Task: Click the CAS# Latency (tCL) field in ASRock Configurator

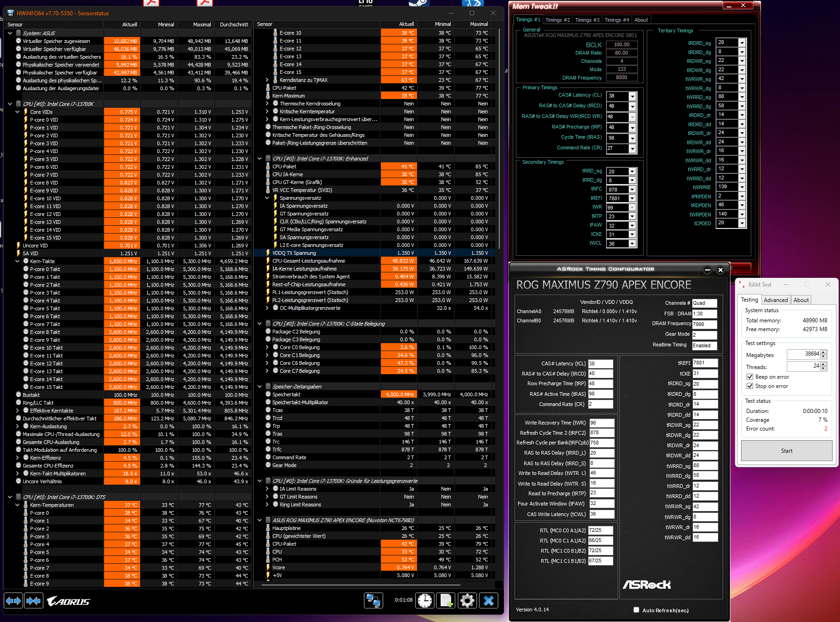Action: (601, 363)
